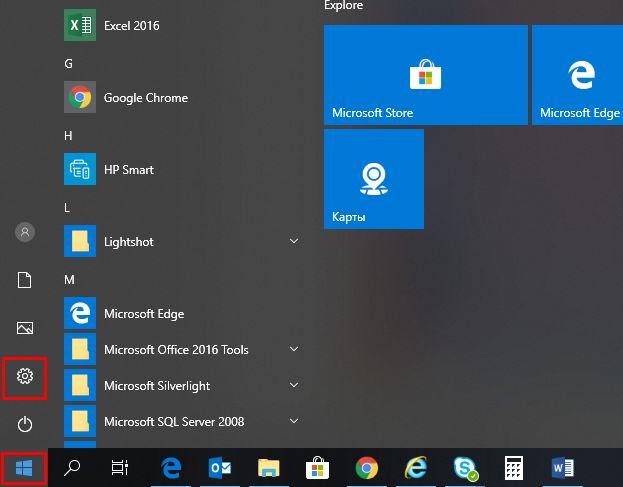The width and height of the screenshot is (623, 487).
Task: Open the Microsoft Store tile
Action: pos(426,75)
